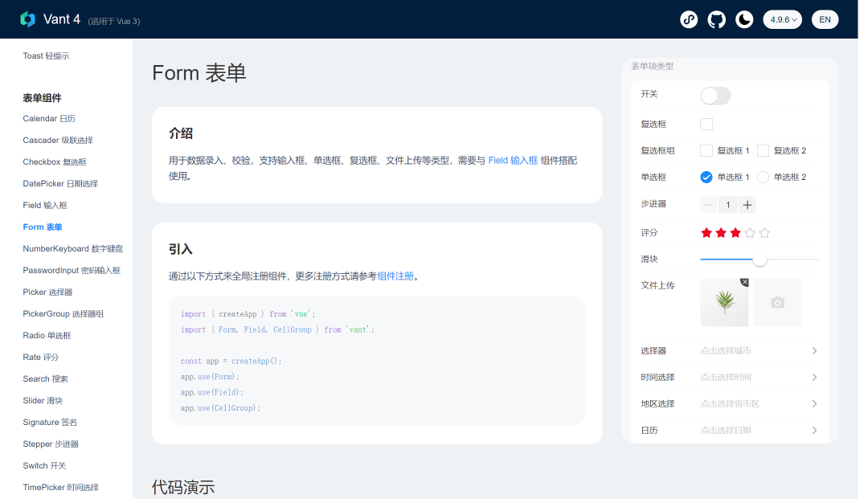This screenshot has height=499, width=868.
Task: Open the 4.9.6 version dropdown
Action: pos(782,18)
